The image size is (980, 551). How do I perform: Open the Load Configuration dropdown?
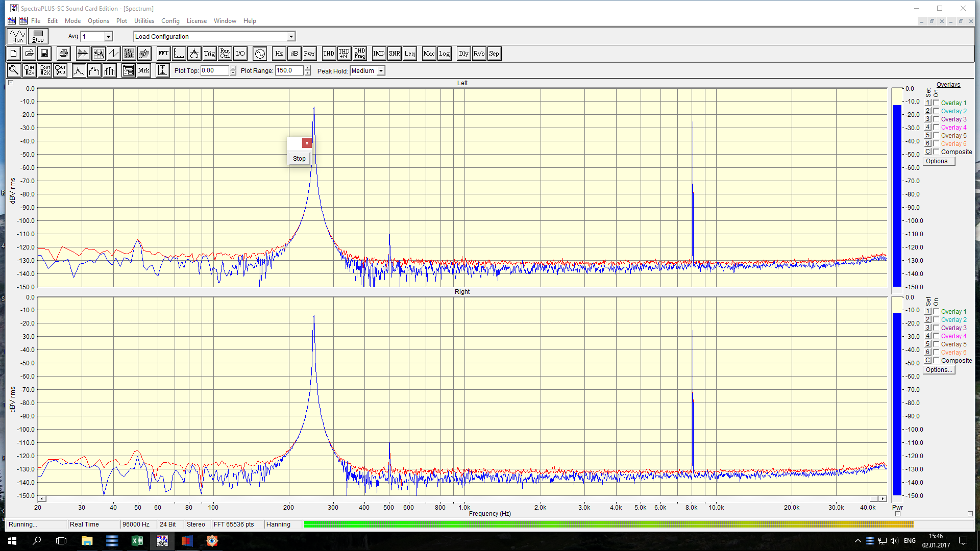tap(291, 37)
